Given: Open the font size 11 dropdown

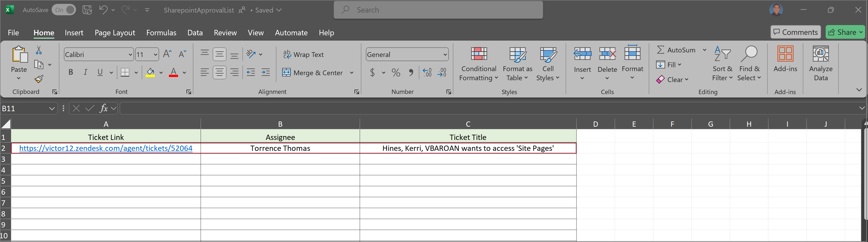Looking at the screenshot, I should point(155,54).
